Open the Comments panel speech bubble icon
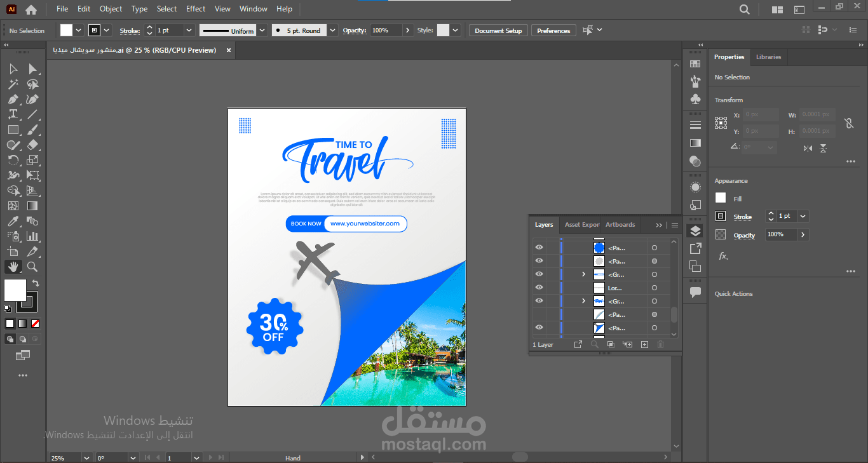Screen dimensions: 868x463 (695, 292)
